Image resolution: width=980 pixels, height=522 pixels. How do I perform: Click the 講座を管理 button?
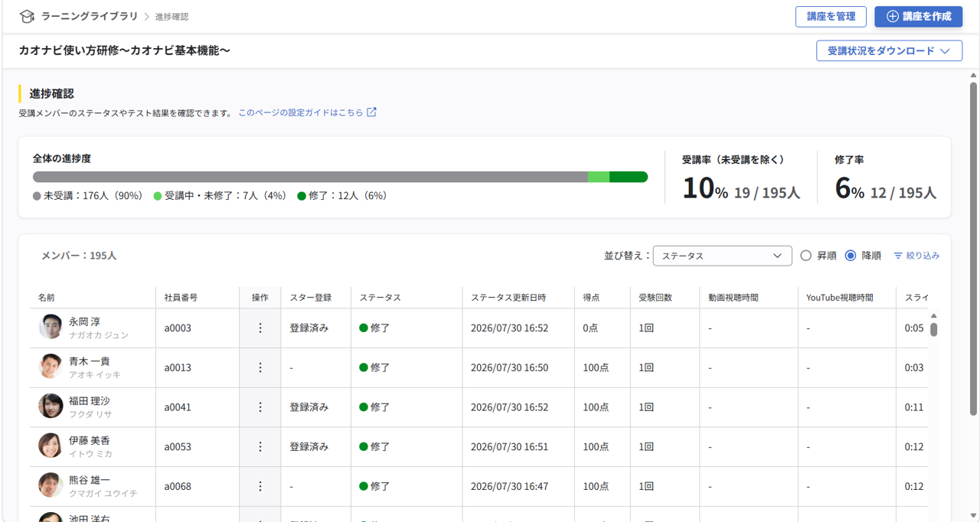831,17
